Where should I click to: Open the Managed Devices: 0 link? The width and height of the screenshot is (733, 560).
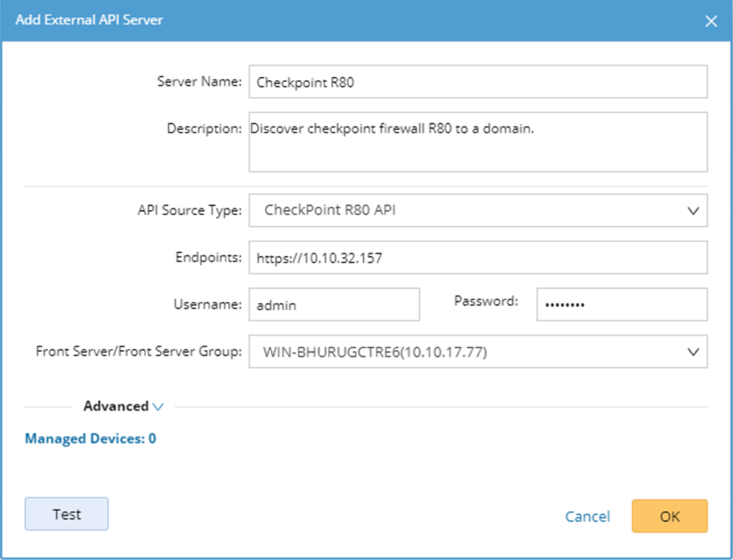[90, 439]
